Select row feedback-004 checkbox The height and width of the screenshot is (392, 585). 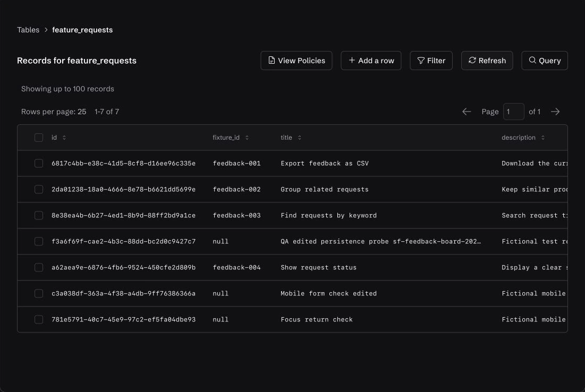coord(39,267)
